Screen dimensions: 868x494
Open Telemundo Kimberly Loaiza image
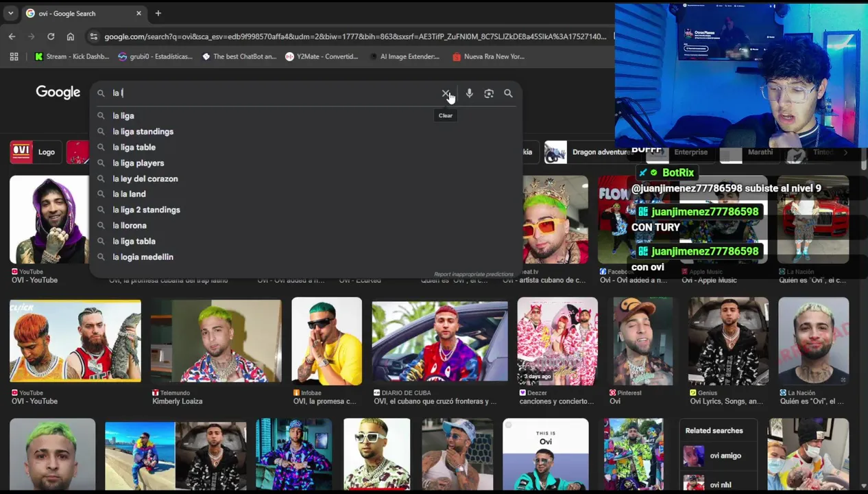tap(216, 341)
